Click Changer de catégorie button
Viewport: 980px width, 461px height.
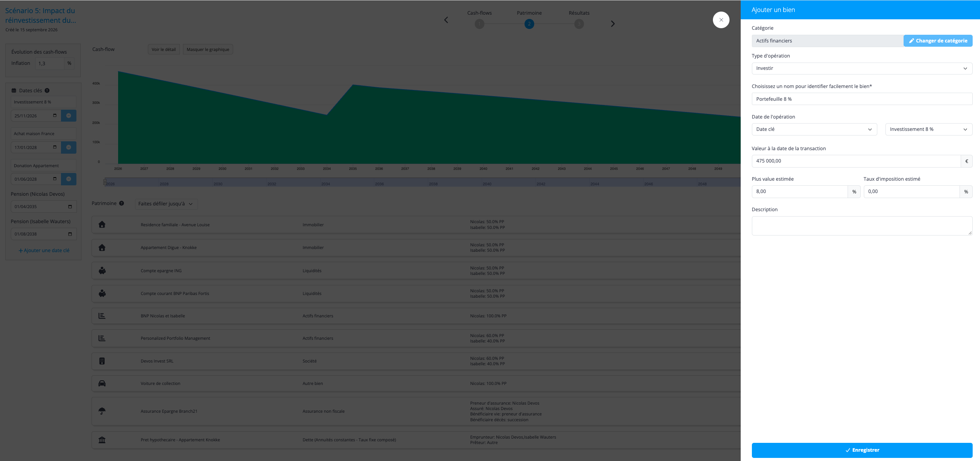pos(938,41)
